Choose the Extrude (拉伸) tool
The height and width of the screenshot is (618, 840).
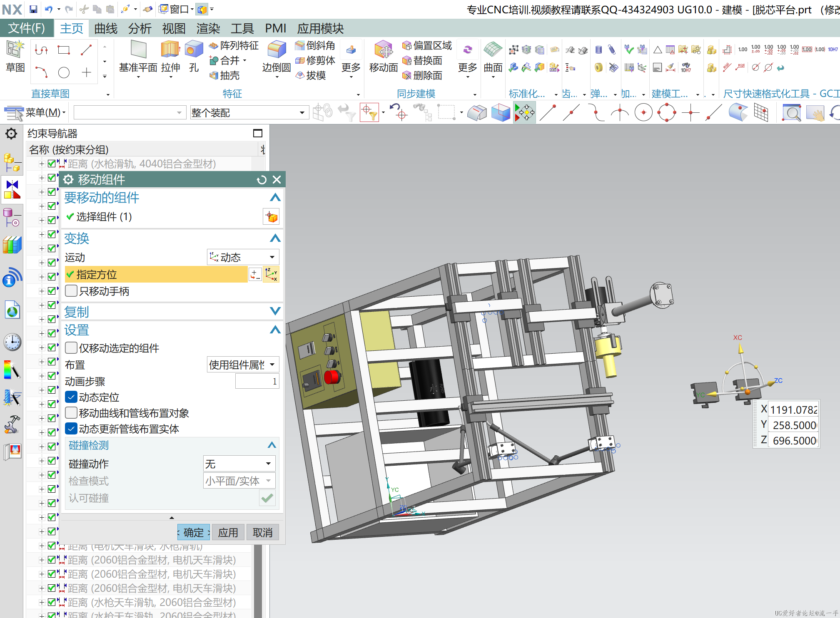pos(170,50)
